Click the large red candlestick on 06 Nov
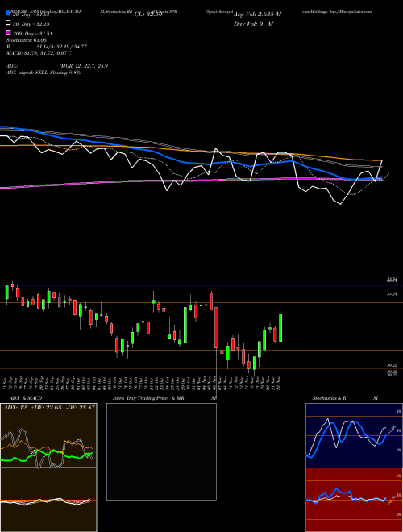The width and height of the screenshot is (403, 532). [x=217, y=328]
